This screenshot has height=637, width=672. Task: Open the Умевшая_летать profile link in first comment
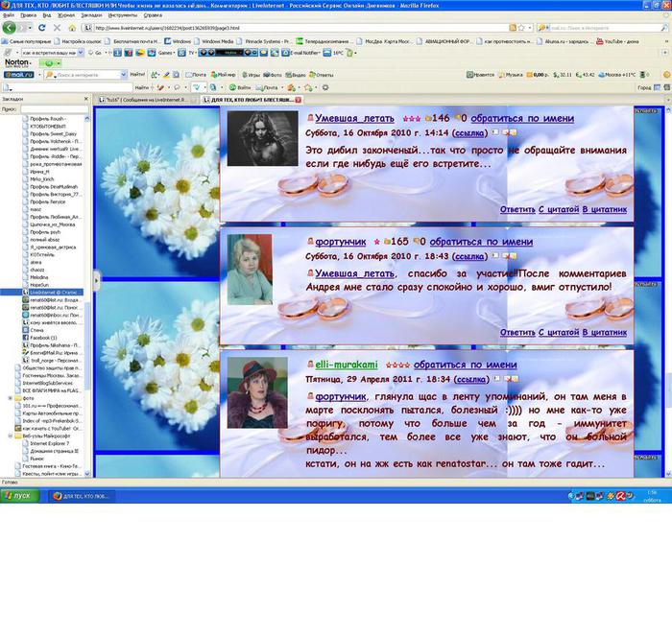[x=354, y=118]
